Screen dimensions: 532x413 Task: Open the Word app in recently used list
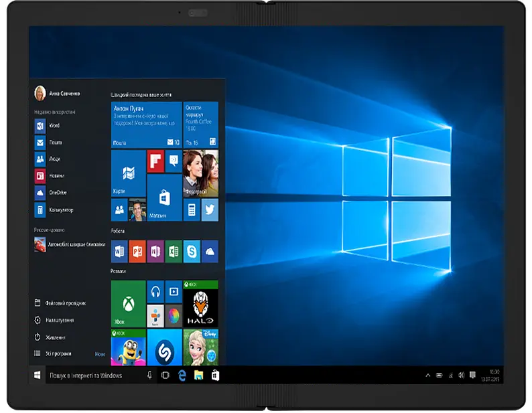point(48,126)
